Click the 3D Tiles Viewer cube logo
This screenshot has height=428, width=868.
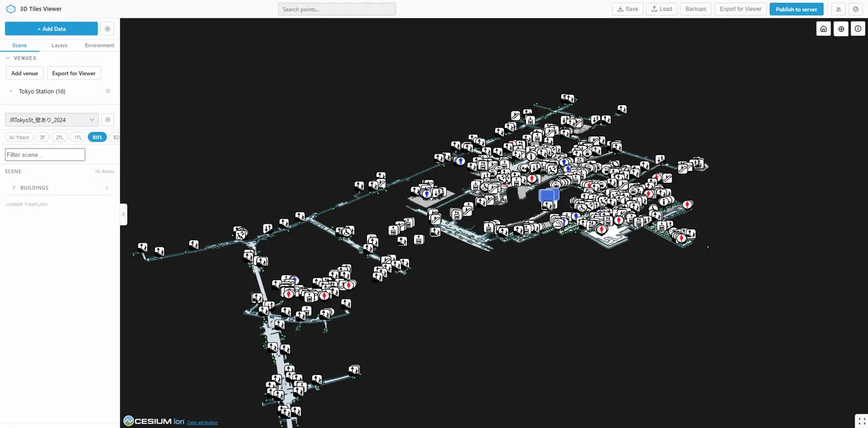[x=11, y=9]
